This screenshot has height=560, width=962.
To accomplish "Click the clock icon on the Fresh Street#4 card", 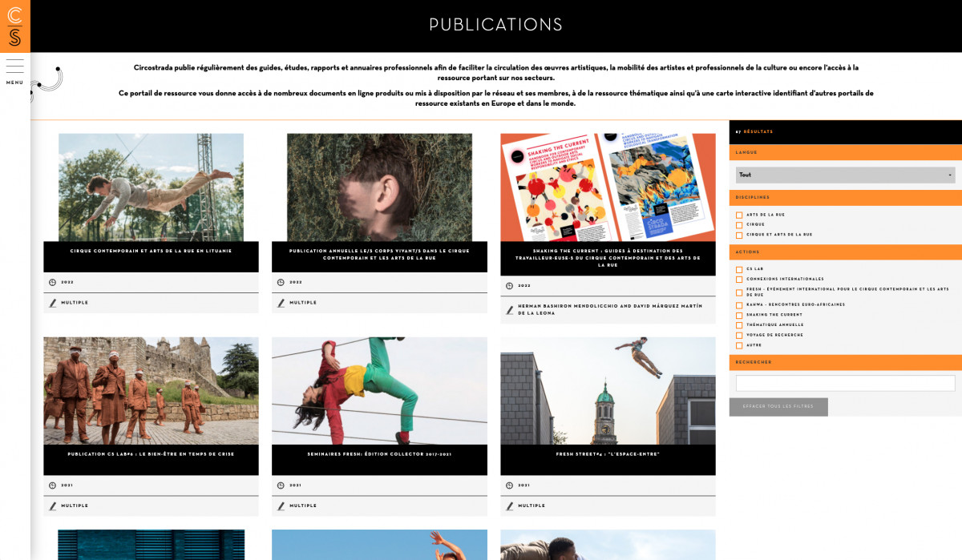I will [510, 485].
